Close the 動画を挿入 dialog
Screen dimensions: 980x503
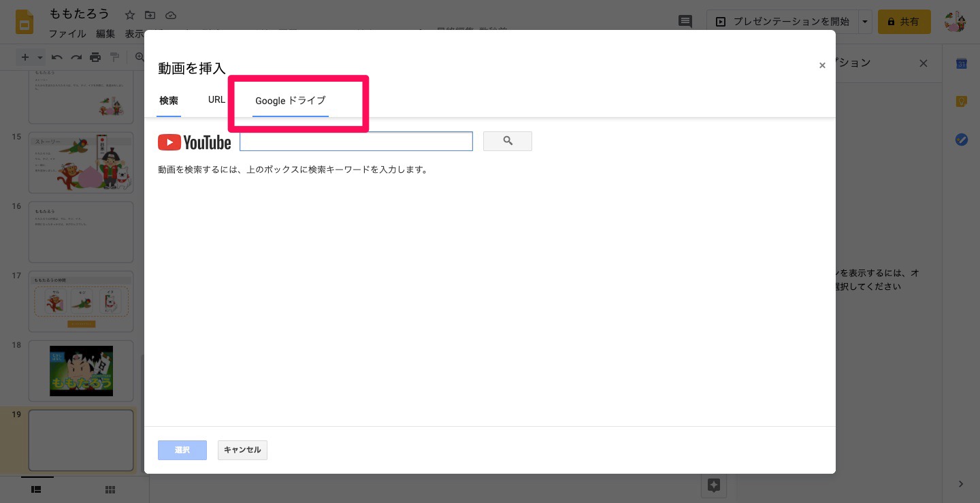tap(822, 65)
